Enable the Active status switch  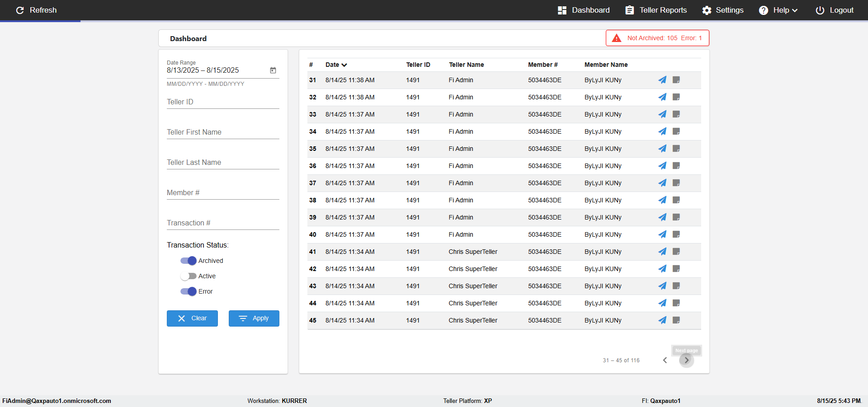point(189,276)
